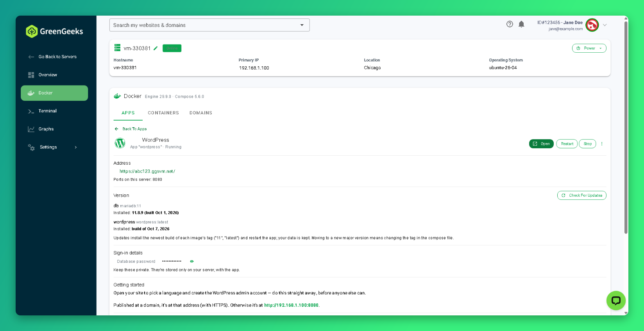Open the WordPress more options menu

[x=602, y=144]
